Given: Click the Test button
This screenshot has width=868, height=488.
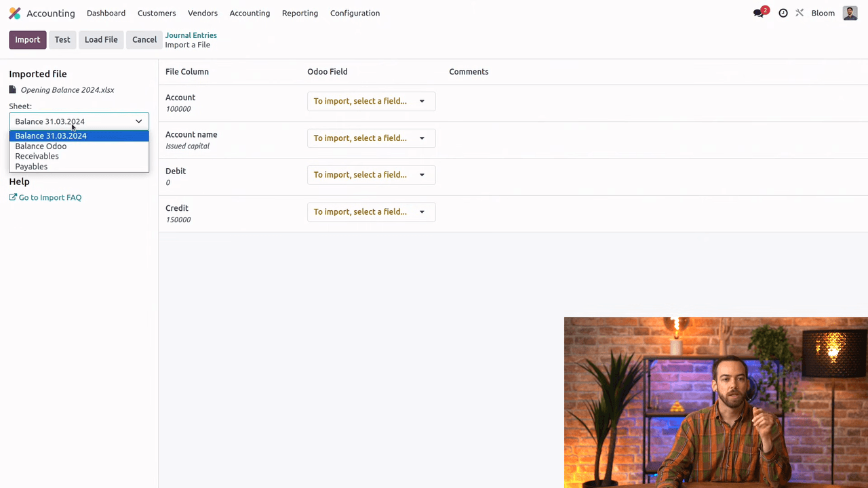Looking at the screenshot, I should (x=62, y=40).
